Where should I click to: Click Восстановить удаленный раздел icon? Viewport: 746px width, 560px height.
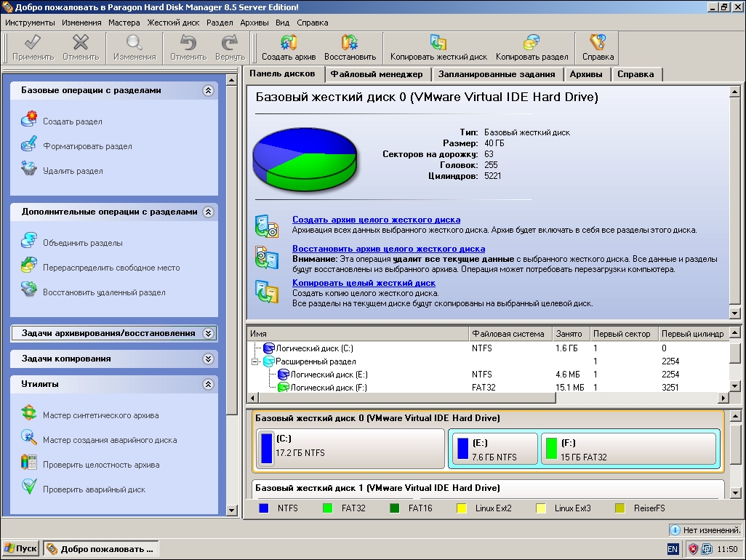click(29, 290)
